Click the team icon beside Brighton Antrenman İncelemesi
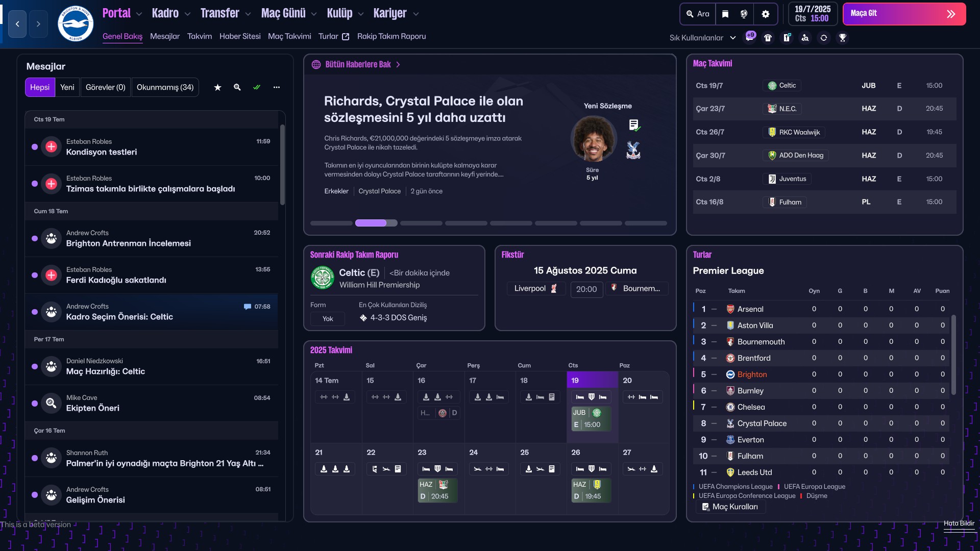The height and width of the screenshot is (551, 980). (51, 238)
